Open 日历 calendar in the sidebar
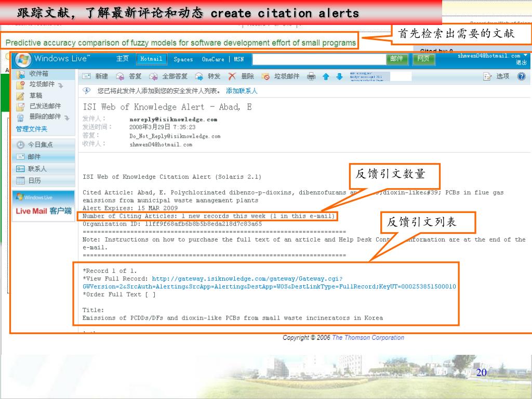Screen dimensions: 532x399 click(34, 180)
